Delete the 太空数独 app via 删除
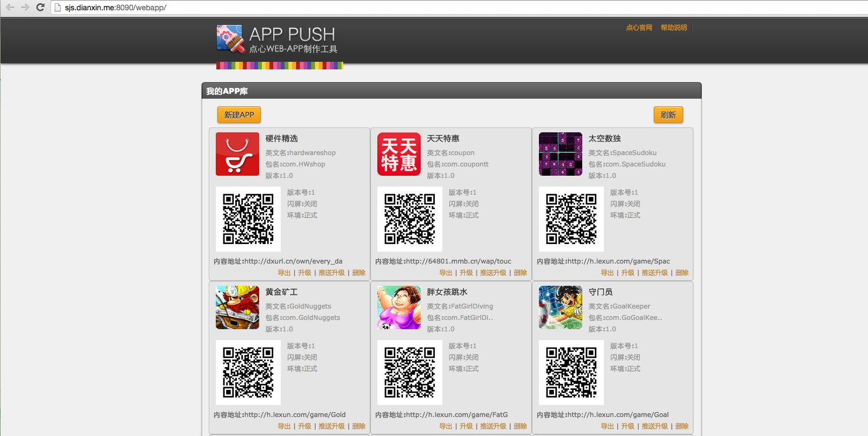The image size is (868, 436). (682, 273)
